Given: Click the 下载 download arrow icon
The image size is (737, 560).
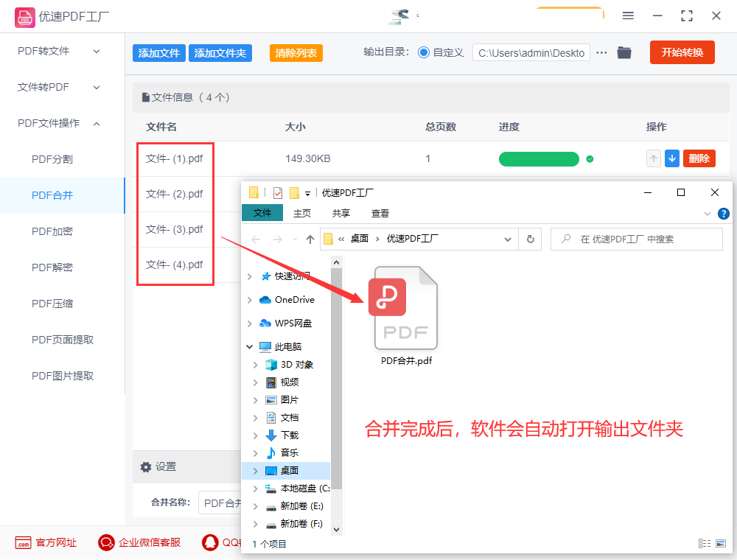Looking at the screenshot, I should click(x=271, y=435).
